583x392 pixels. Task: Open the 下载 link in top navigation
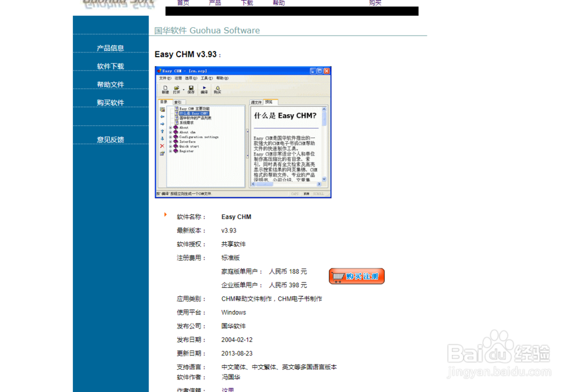247,2
